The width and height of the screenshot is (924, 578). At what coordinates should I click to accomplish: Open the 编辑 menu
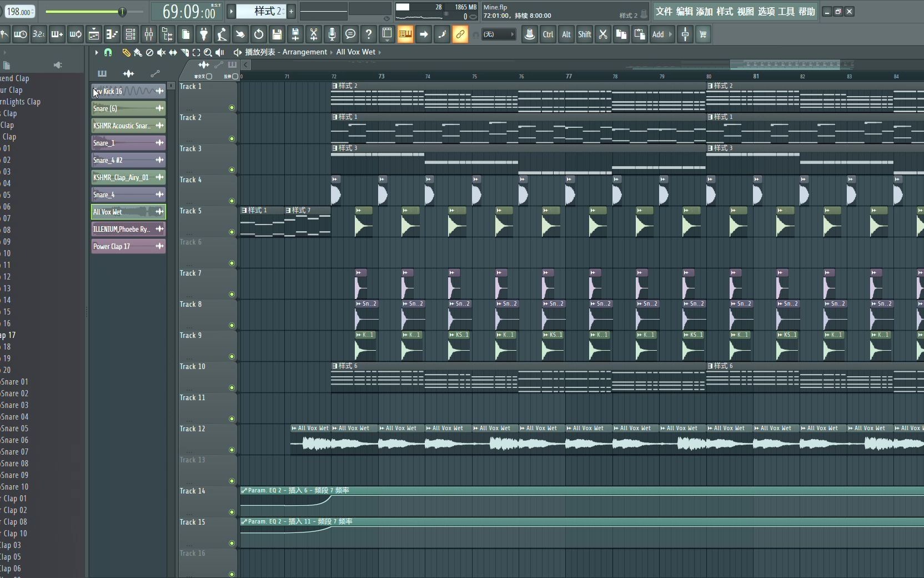point(684,12)
